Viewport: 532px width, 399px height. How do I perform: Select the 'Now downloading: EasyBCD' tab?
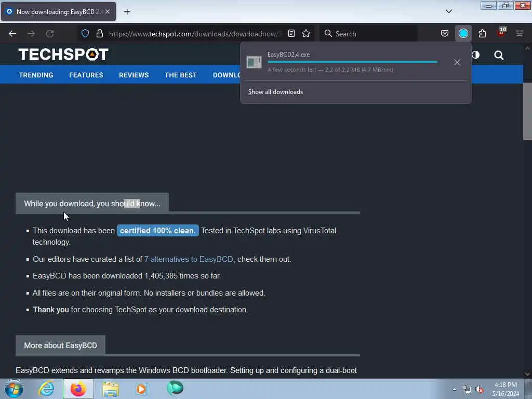point(58,11)
